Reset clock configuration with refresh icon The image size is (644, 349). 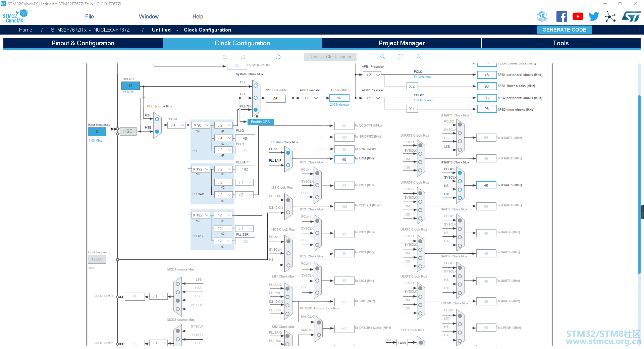tap(278, 57)
